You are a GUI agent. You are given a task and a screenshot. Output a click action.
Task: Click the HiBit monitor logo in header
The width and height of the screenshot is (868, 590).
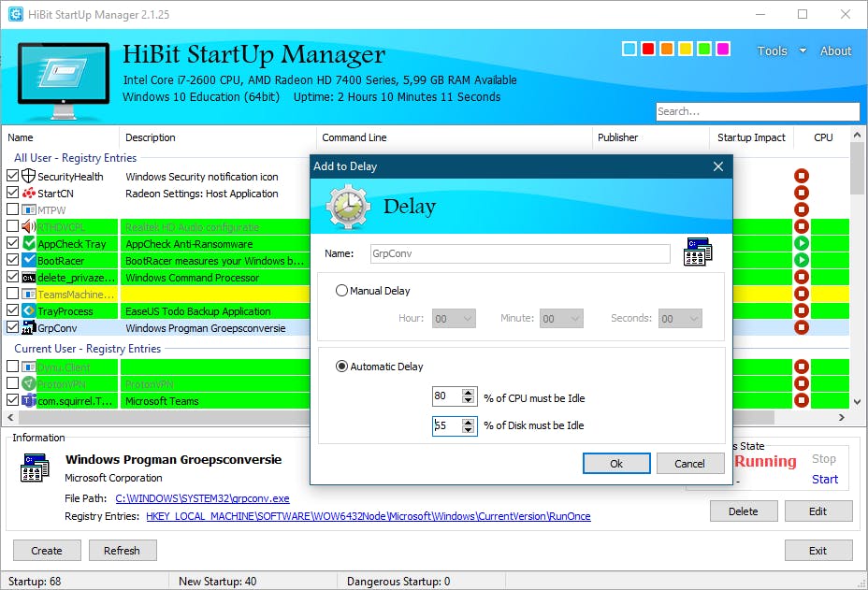click(x=63, y=80)
